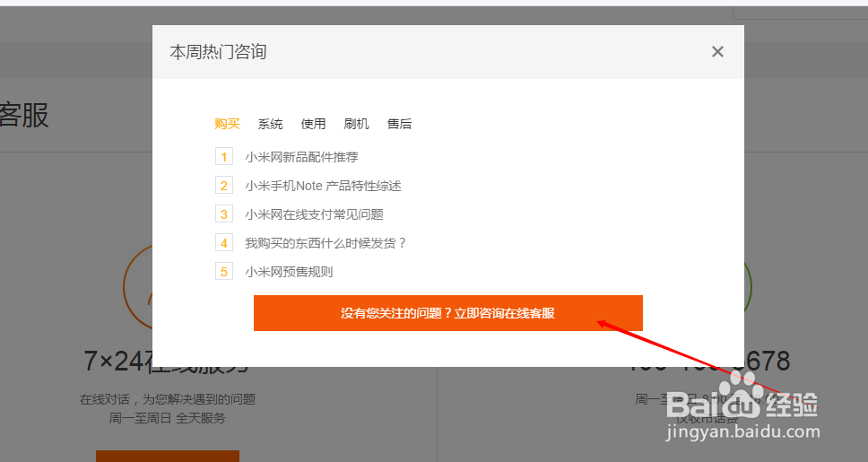This screenshot has height=462, width=868.
Task: Click 周一至周日 全天服务 text behind dialog
Action: pyautogui.click(x=167, y=418)
